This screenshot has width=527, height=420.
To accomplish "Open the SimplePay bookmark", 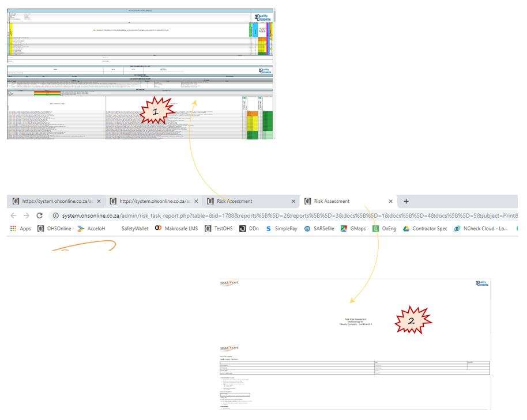I will (281, 229).
